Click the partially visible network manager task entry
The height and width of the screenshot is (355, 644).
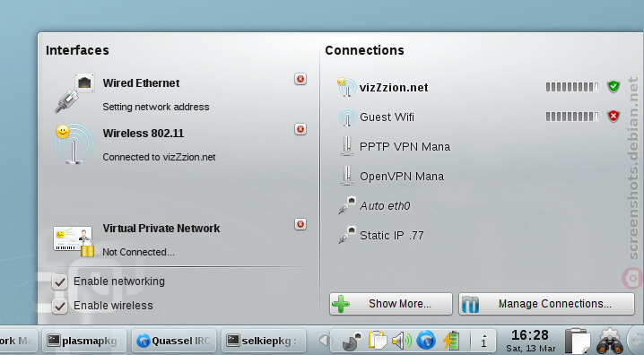click(x=18, y=341)
